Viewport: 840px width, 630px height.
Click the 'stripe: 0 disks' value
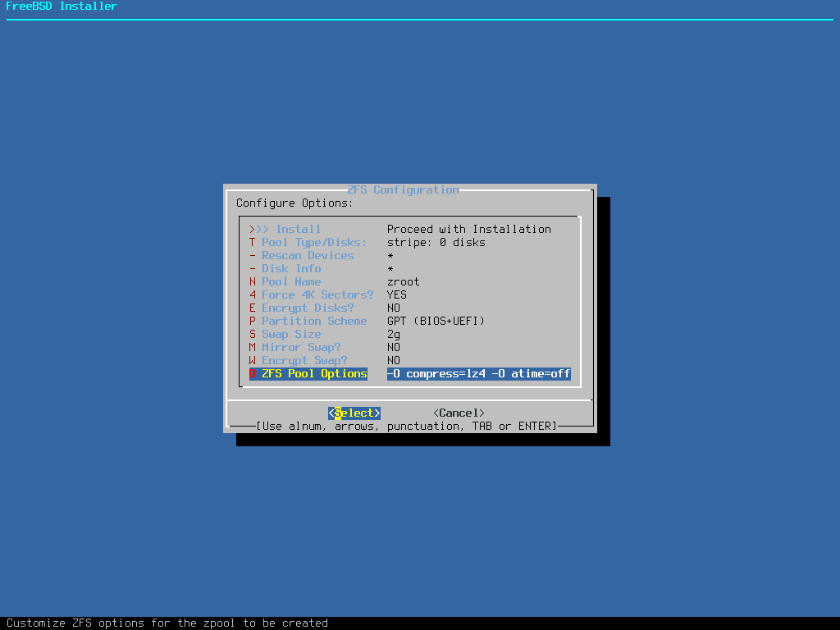click(436, 242)
